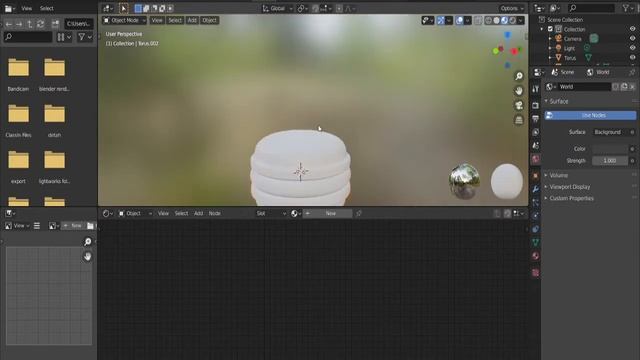Switch to rendered viewport shading

513,20
